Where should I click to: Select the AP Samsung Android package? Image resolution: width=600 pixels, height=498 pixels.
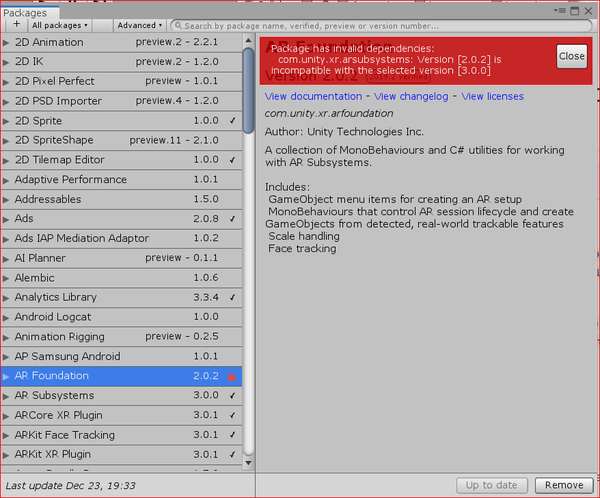point(121,356)
